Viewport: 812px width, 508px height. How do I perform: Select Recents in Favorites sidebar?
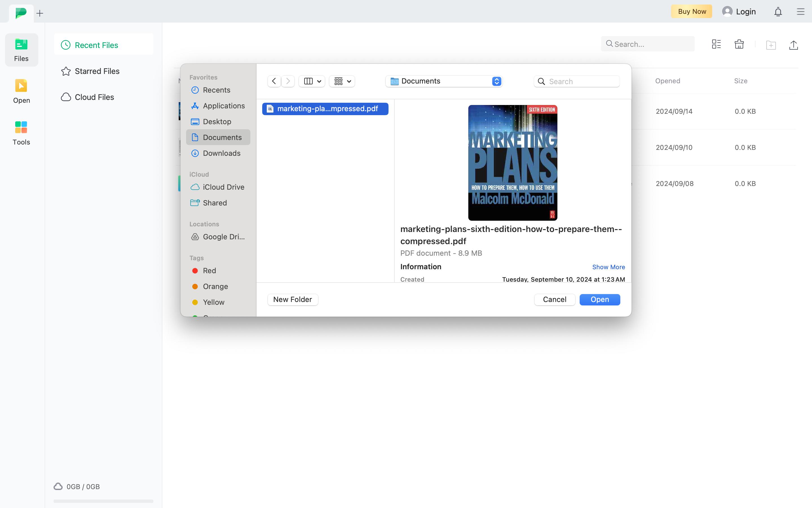[218, 90]
